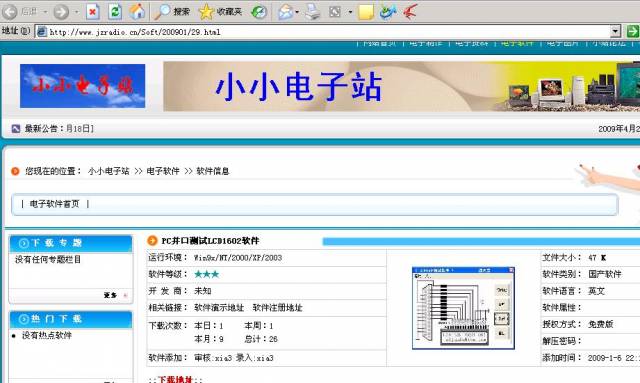Open Favorites star button
The width and height of the screenshot is (640, 383).
point(220,12)
